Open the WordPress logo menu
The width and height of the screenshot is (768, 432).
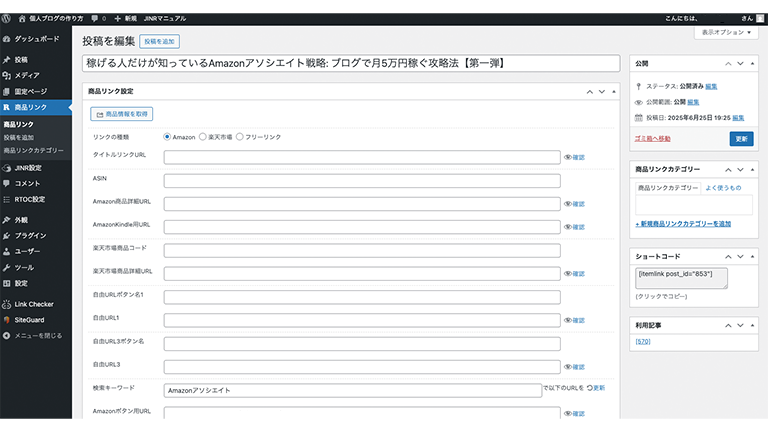pyautogui.click(x=6, y=19)
